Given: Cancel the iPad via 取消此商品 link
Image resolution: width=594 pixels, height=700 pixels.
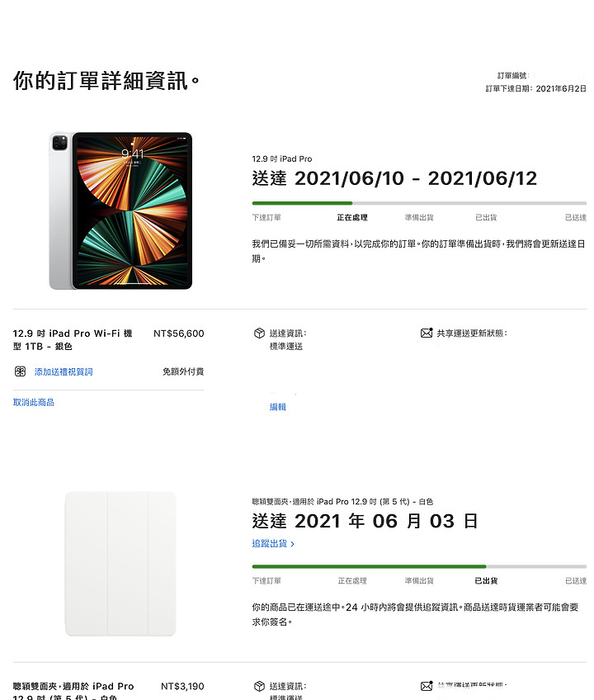Looking at the screenshot, I should pos(34,402).
